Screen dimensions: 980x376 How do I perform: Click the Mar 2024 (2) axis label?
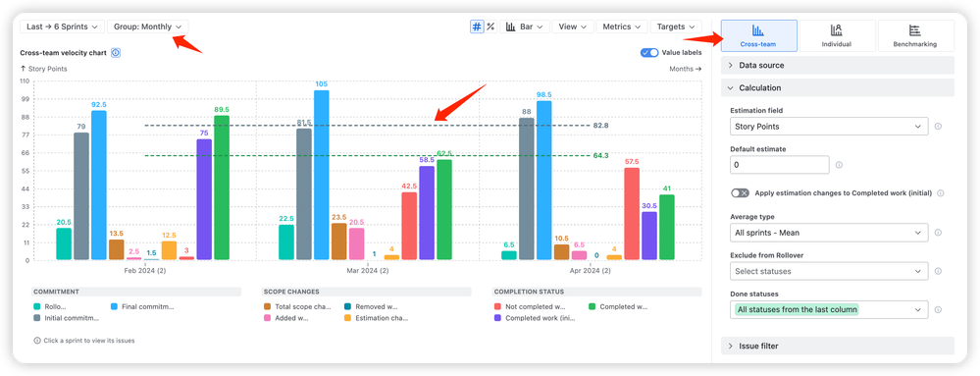(368, 270)
